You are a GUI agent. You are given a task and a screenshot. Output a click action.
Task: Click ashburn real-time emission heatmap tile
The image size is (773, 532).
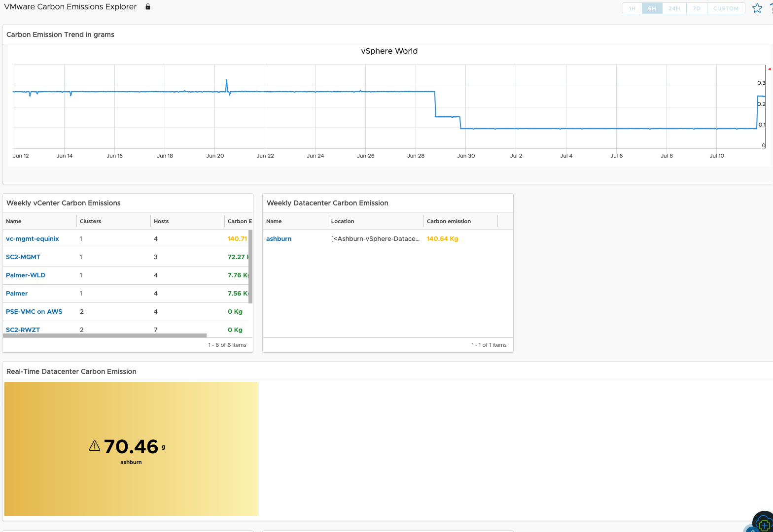pos(131,449)
